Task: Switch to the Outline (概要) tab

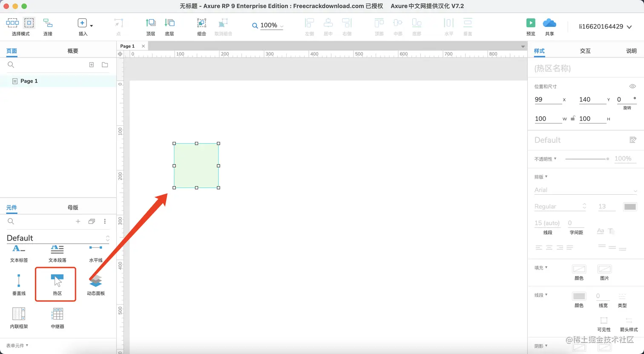Action: pyautogui.click(x=73, y=51)
